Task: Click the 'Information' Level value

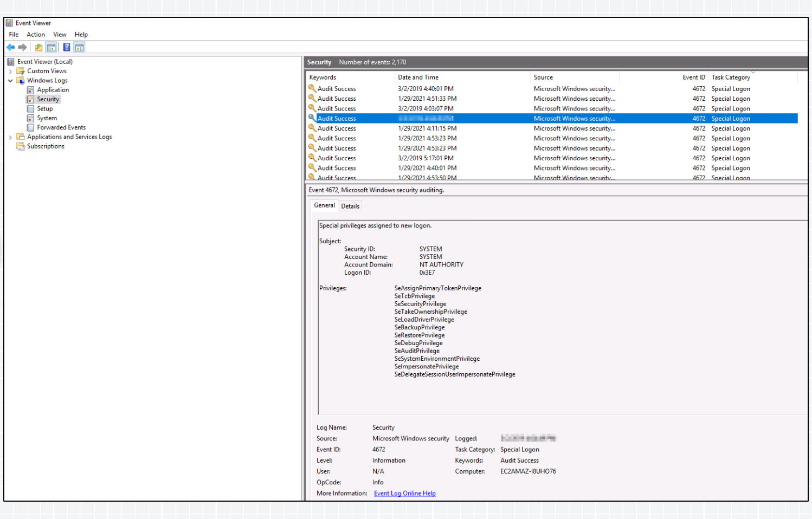Action: pyautogui.click(x=389, y=460)
